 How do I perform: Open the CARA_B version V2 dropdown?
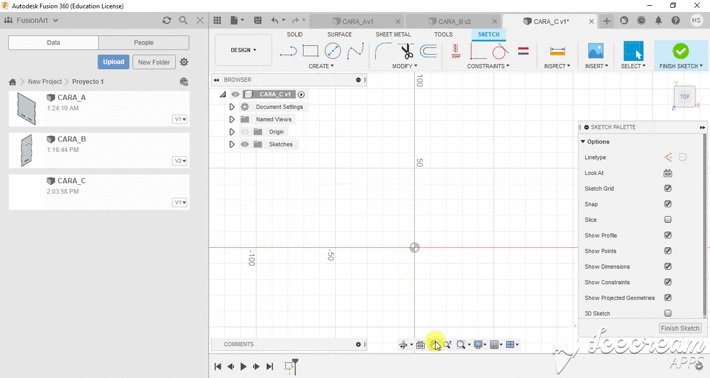(180, 161)
